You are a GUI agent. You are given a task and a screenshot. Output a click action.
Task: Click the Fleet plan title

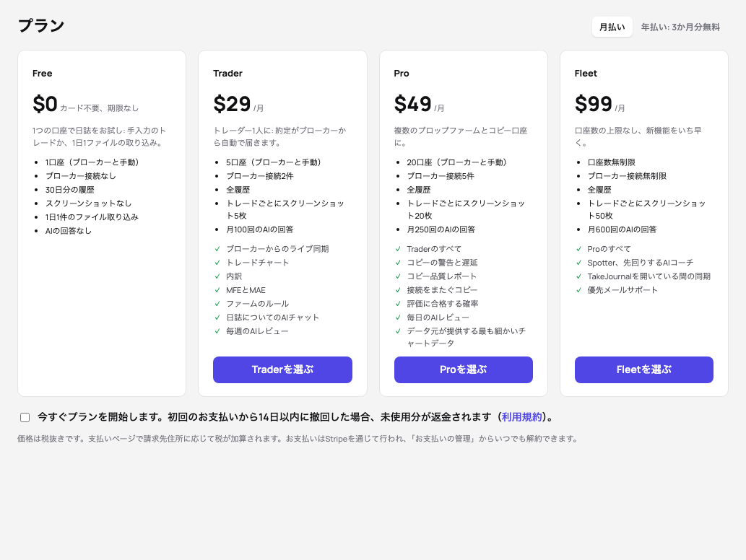click(x=586, y=73)
